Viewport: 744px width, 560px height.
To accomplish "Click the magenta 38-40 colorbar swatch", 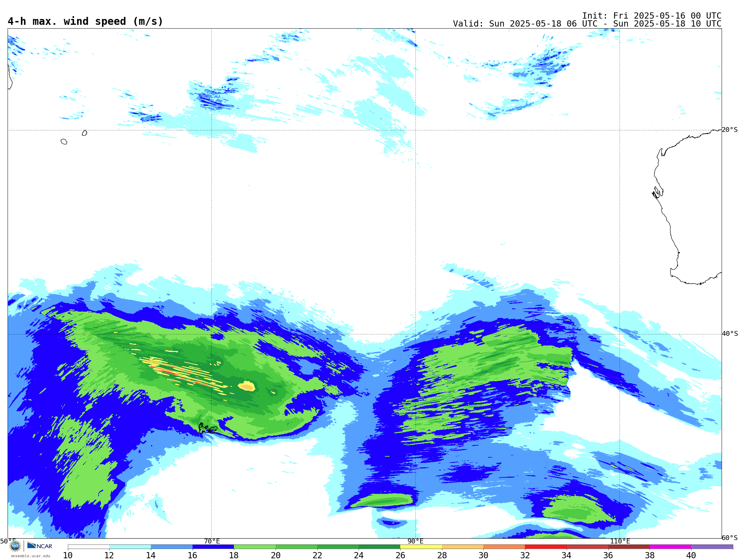I will pos(671,547).
